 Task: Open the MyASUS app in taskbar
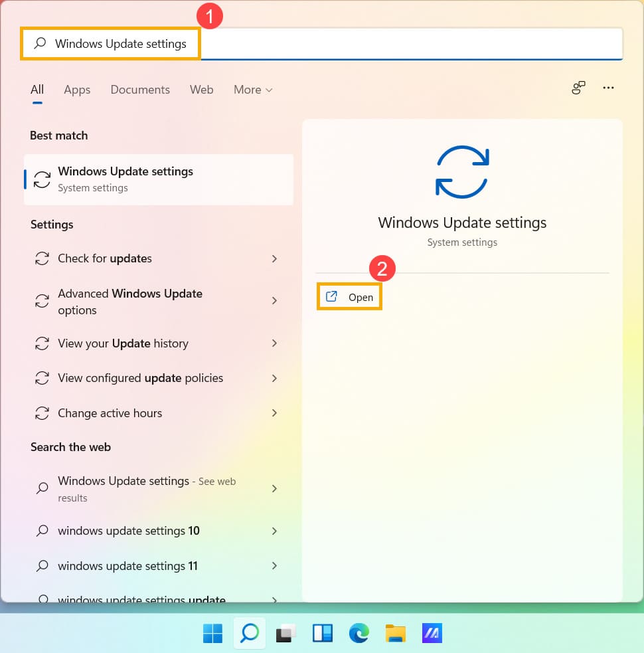(x=432, y=634)
